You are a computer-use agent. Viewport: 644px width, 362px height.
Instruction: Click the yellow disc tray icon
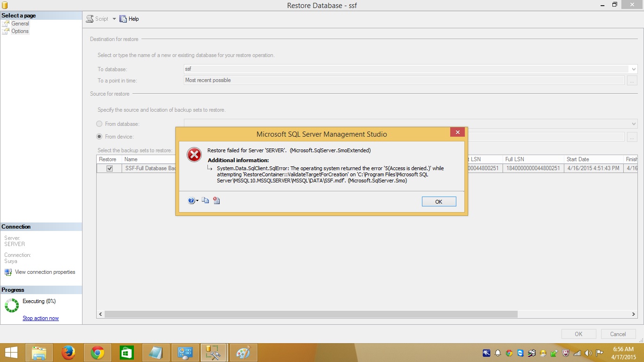[x=543, y=353]
